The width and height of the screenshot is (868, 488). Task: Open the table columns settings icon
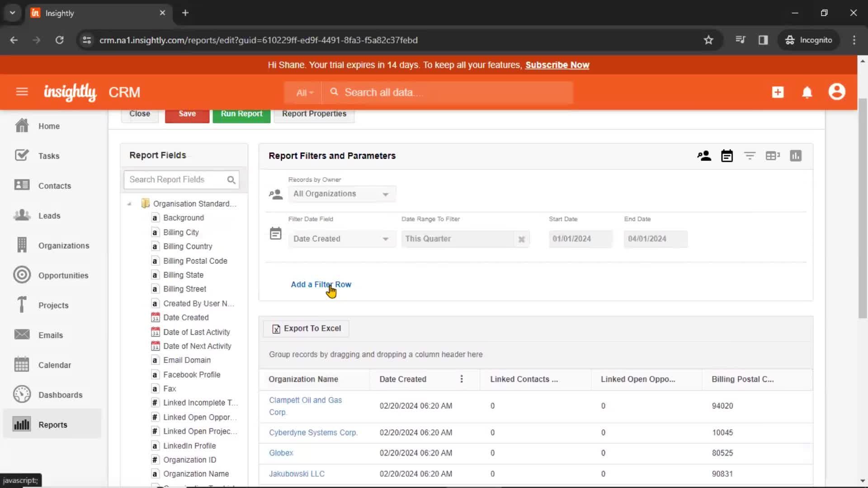pyautogui.click(x=773, y=156)
